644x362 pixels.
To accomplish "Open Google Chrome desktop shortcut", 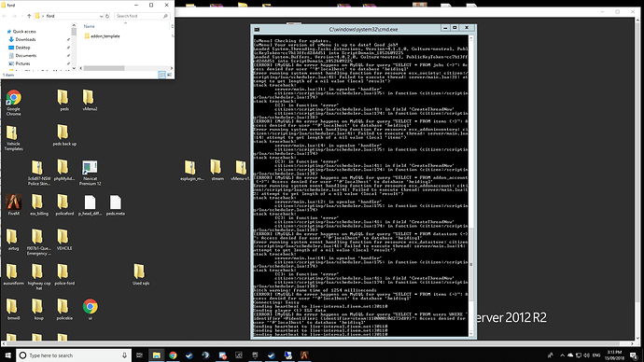I will [x=14, y=103].
